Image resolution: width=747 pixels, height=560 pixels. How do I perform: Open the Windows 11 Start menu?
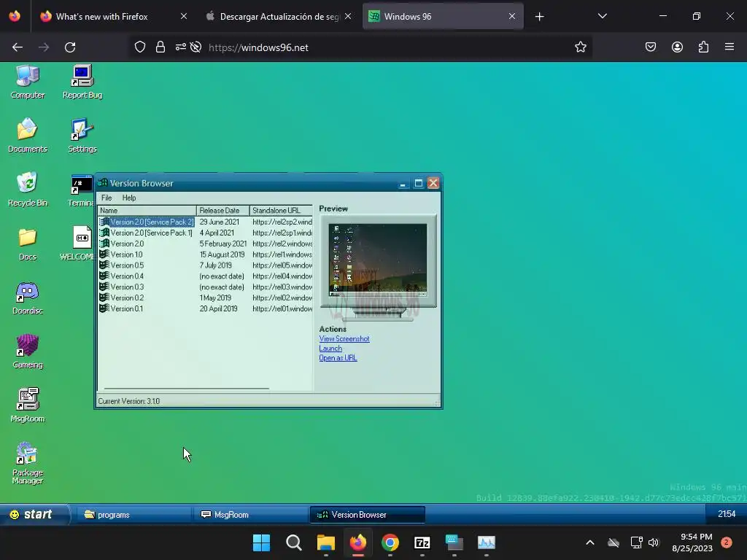(x=262, y=542)
